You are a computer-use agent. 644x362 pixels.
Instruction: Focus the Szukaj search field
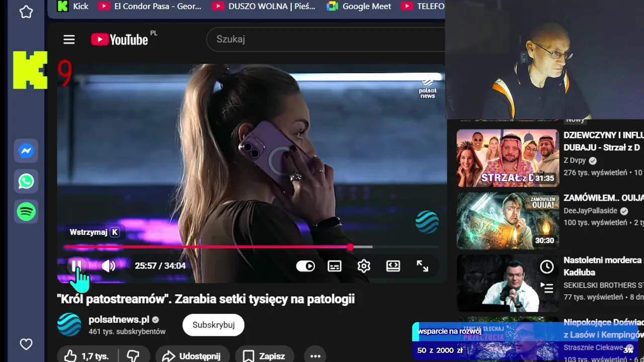pos(326,39)
